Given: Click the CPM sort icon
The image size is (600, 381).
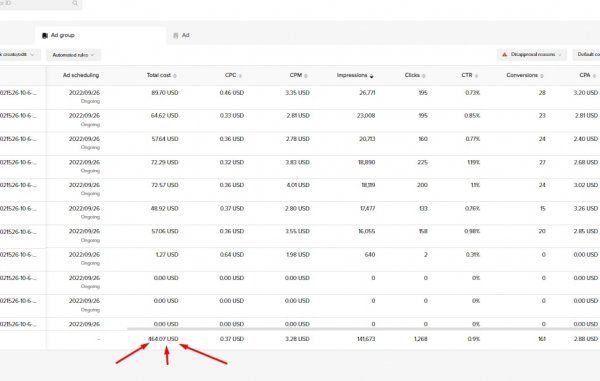Looking at the screenshot, I should click(306, 76).
